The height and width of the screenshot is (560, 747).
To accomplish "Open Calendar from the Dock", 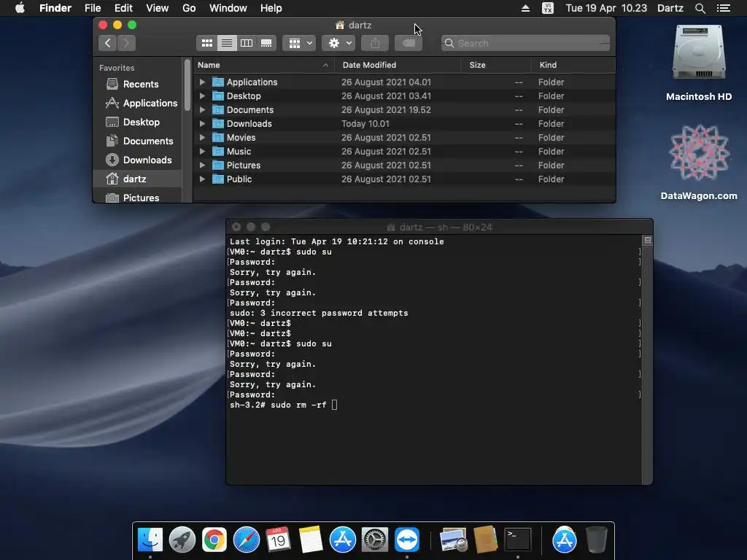I will [x=278, y=540].
